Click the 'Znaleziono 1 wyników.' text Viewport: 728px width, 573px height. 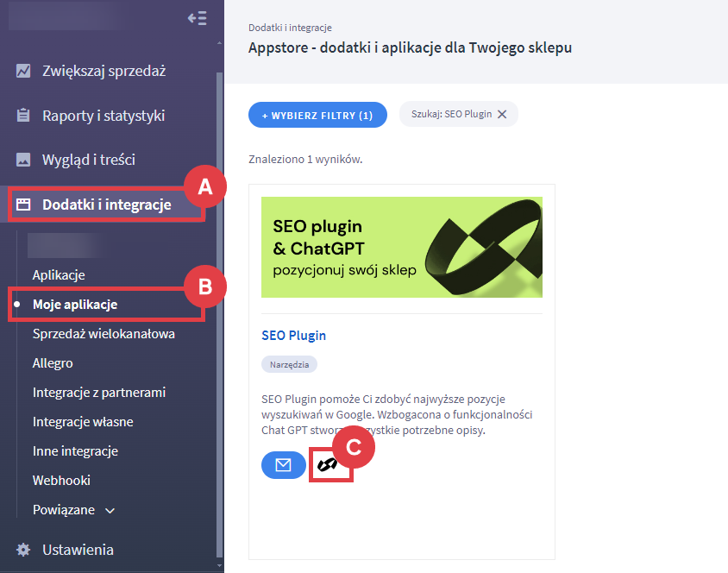tap(305, 160)
